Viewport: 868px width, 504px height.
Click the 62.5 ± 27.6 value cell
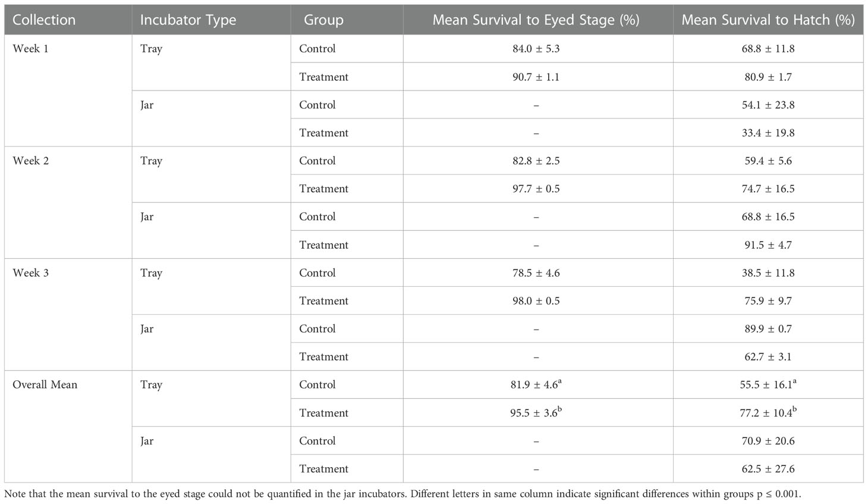click(x=768, y=468)
